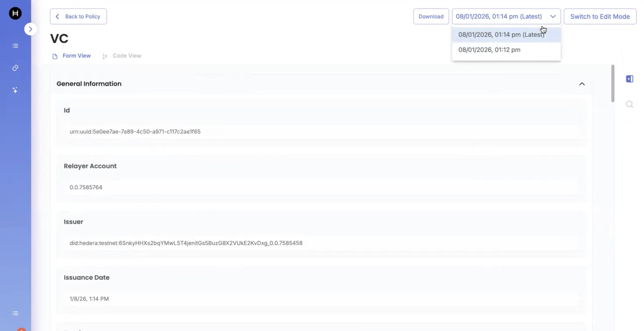Click the vertical scrollbar thumb
This screenshot has height=331, width=644.
tap(613, 83)
